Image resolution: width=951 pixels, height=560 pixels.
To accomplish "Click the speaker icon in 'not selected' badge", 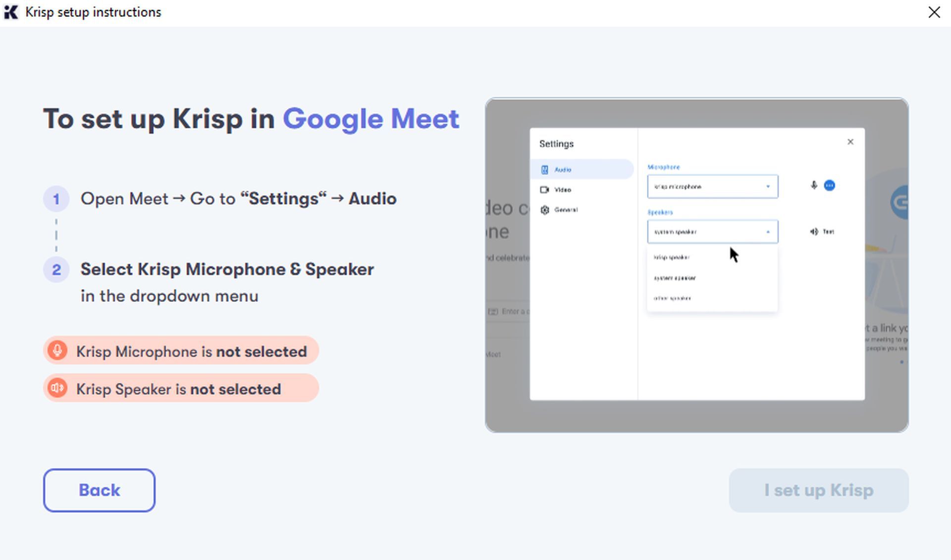I will pyautogui.click(x=57, y=388).
